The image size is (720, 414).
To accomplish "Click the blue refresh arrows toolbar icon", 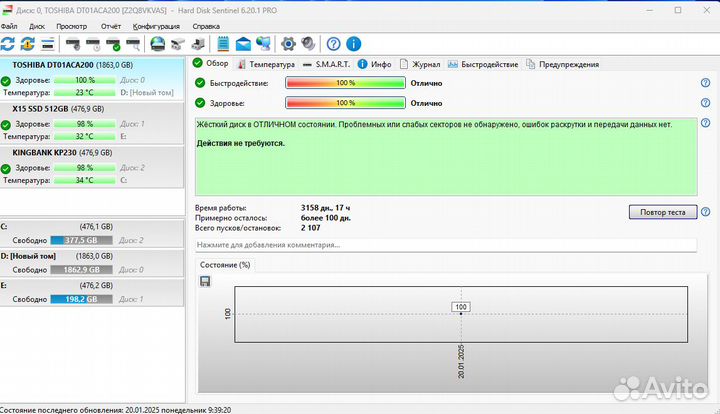I will point(10,44).
